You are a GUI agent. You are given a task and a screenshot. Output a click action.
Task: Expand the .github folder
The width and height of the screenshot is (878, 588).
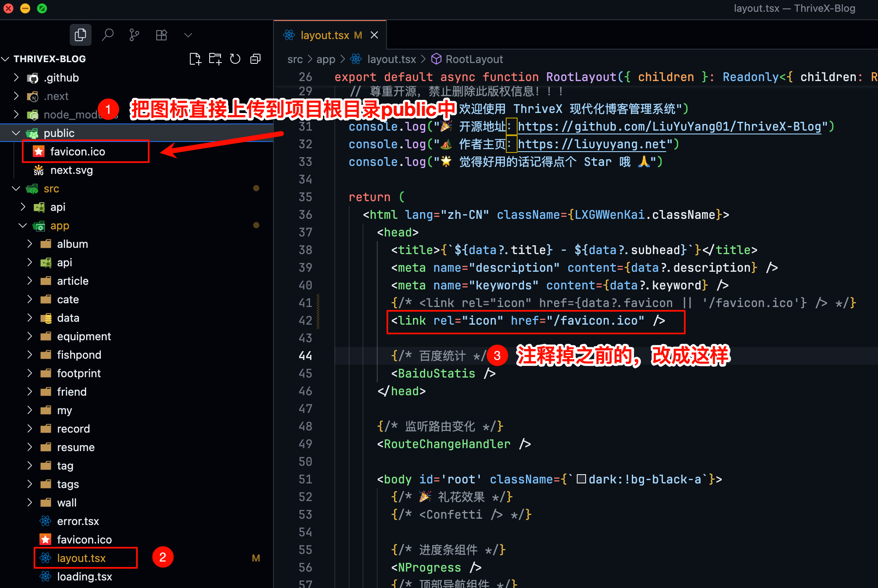pos(16,77)
